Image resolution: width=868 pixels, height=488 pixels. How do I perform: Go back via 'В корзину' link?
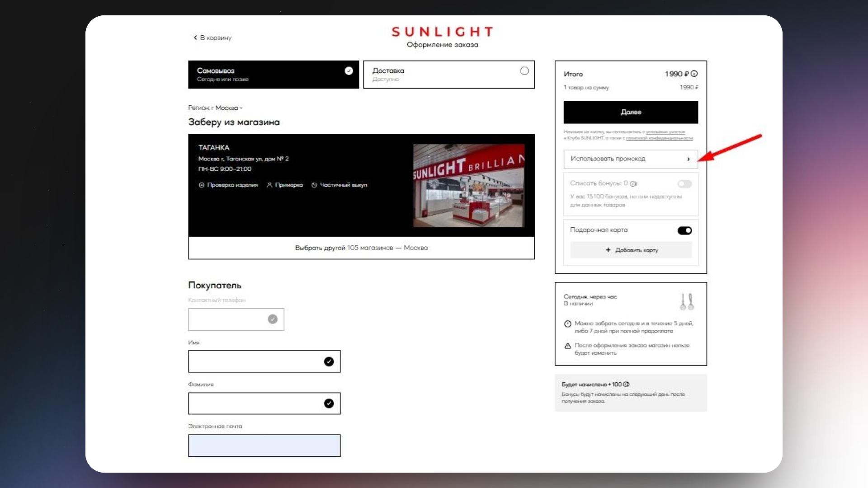click(x=212, y=38)
